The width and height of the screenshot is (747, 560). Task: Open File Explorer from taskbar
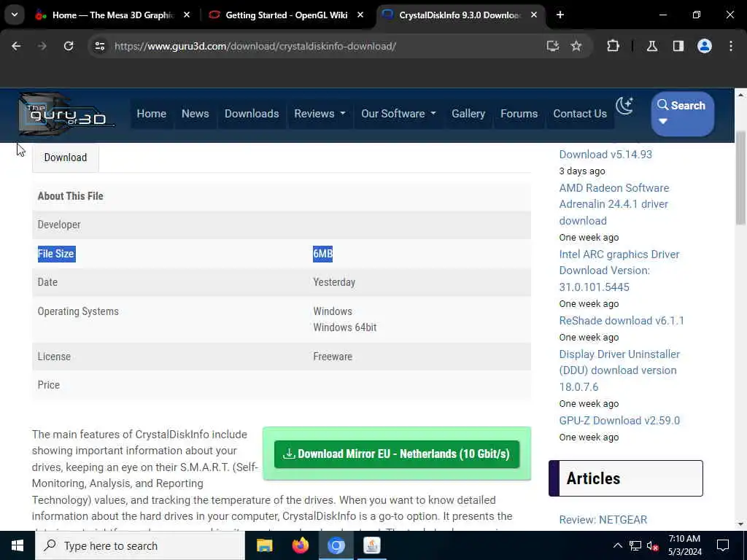click(264, 545)
